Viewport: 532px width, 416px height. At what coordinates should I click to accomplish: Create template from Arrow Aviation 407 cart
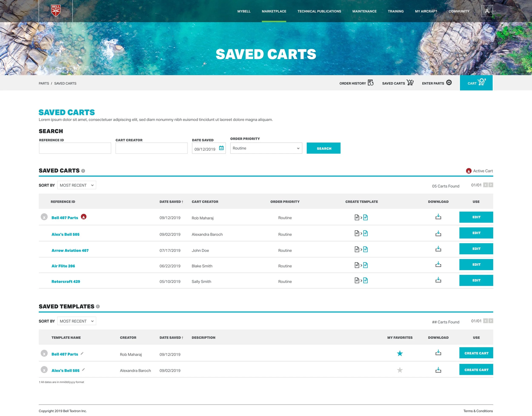pos(361,249)
